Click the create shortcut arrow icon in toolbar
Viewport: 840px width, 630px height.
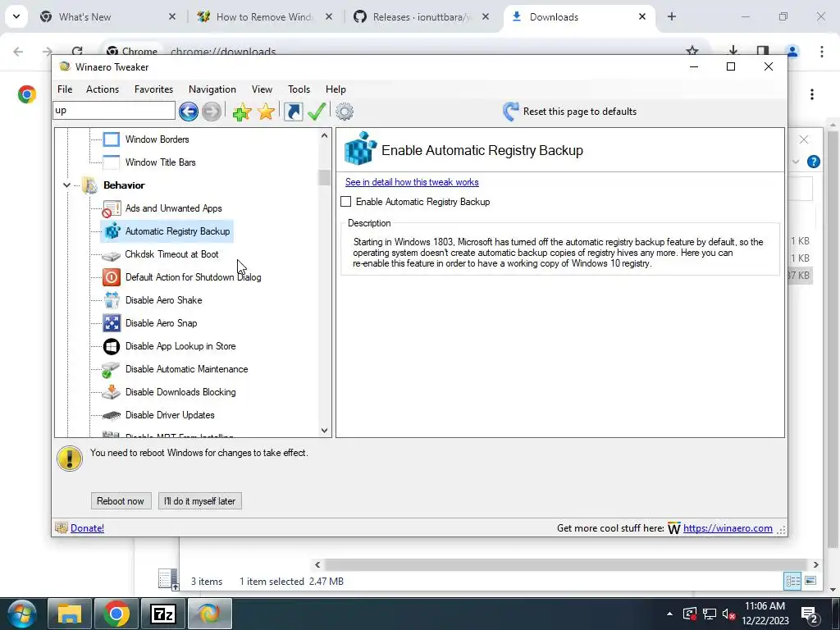tap(293, 112)
